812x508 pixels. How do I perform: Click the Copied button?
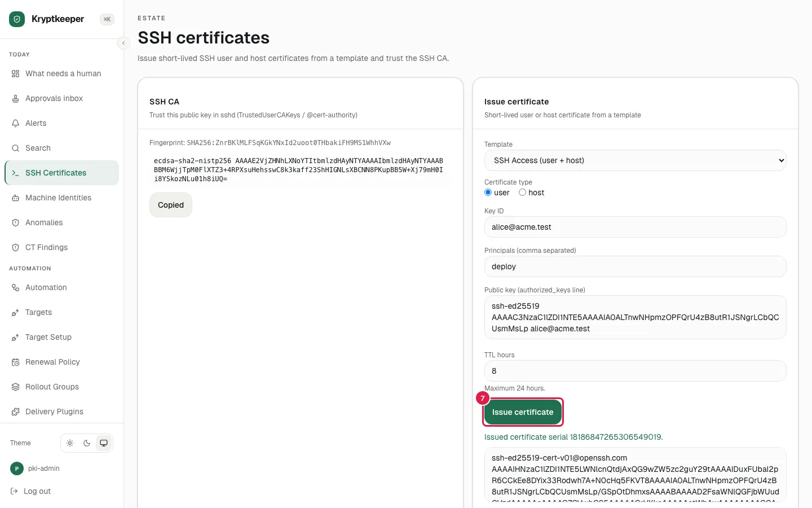[171, 205]
